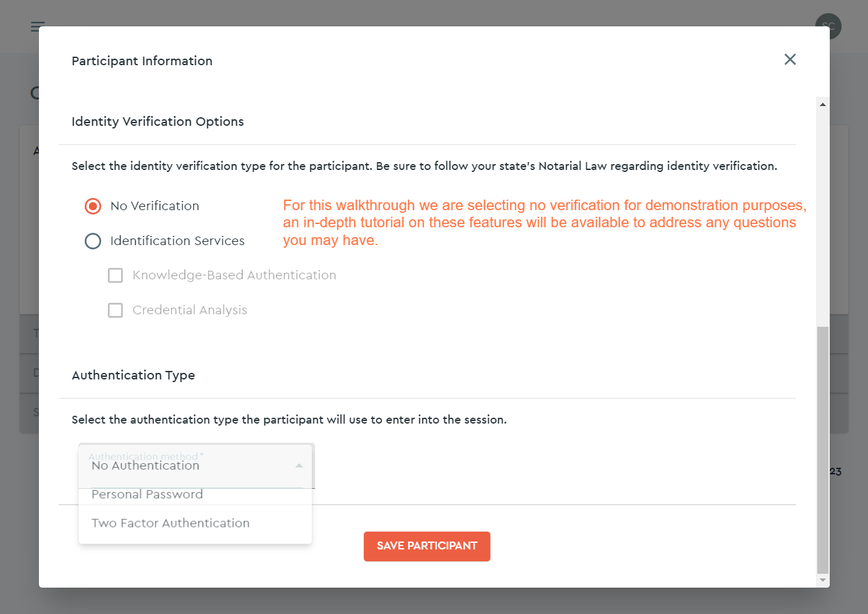The height and width of the screenshot is (614, 868).
Task: Check Credential Analysis checkbox
Action: (115, 310)
